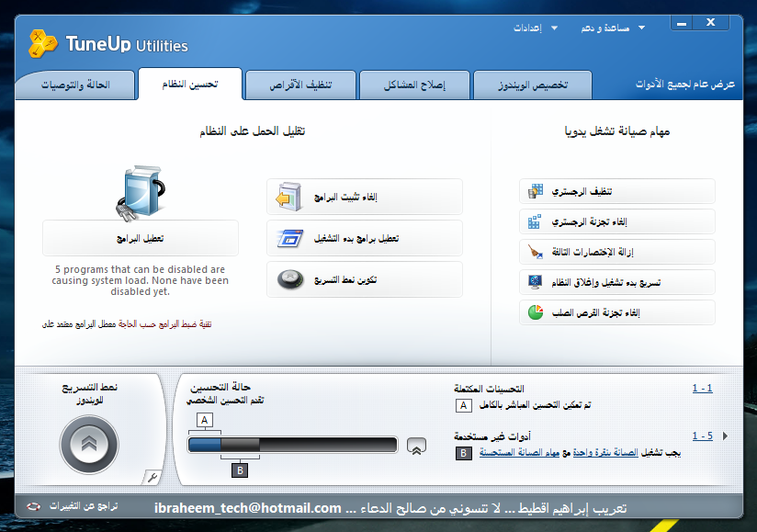The image size is (757, 532).
Task: Click the B badge in unused tools row
Action: click(x=463, y=453)
